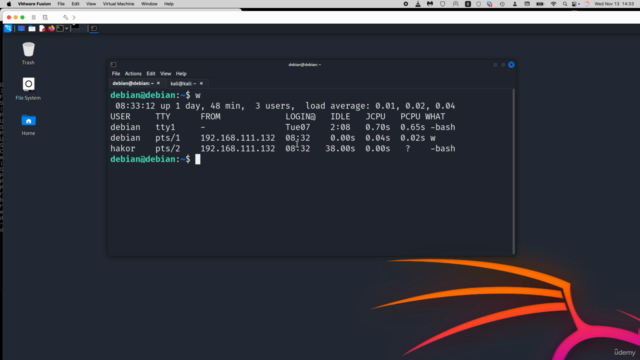Switch to the debian@debian terminal tab
This screenshot has height=360, width=640.
pos(133,83)
